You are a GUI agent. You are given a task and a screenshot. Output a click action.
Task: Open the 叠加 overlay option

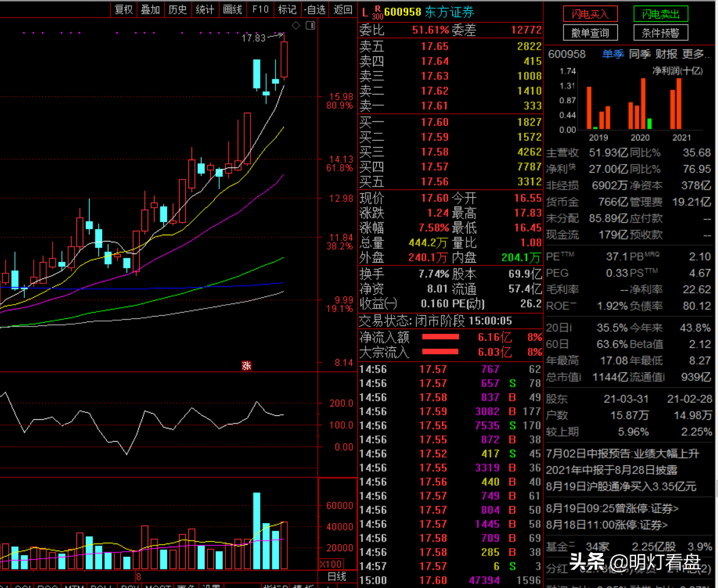[x=150, y=9]
